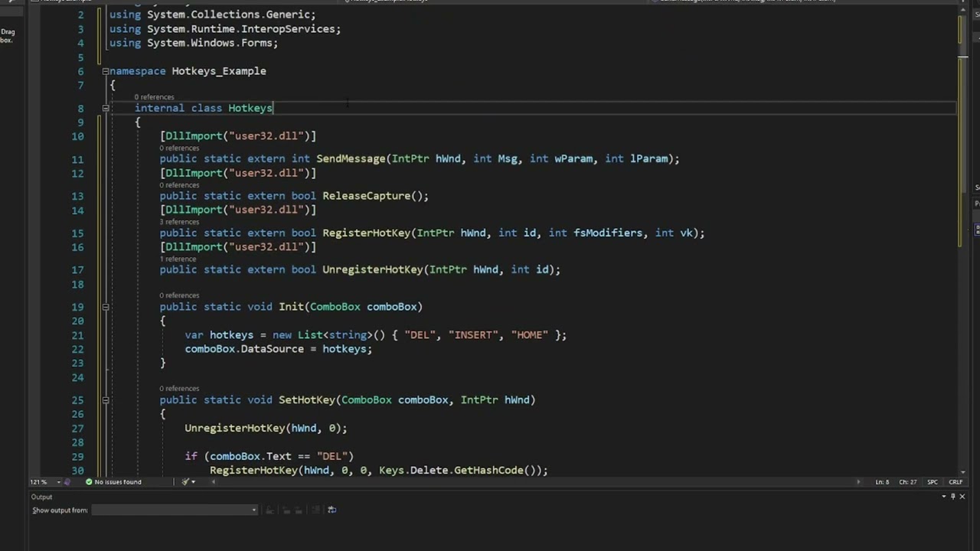Open the Output window position dropdown arrow
This screenshot has height=551, width=980.
tap(943, 497)
